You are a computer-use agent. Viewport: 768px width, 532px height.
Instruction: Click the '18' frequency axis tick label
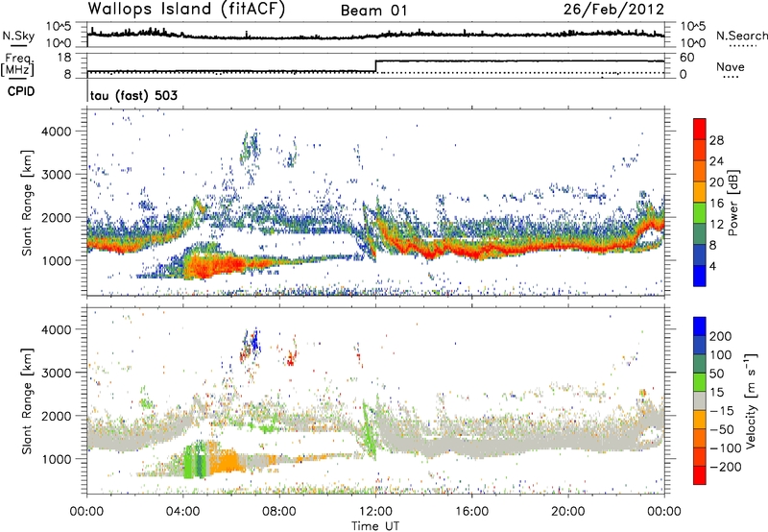[x=65, y=58]
